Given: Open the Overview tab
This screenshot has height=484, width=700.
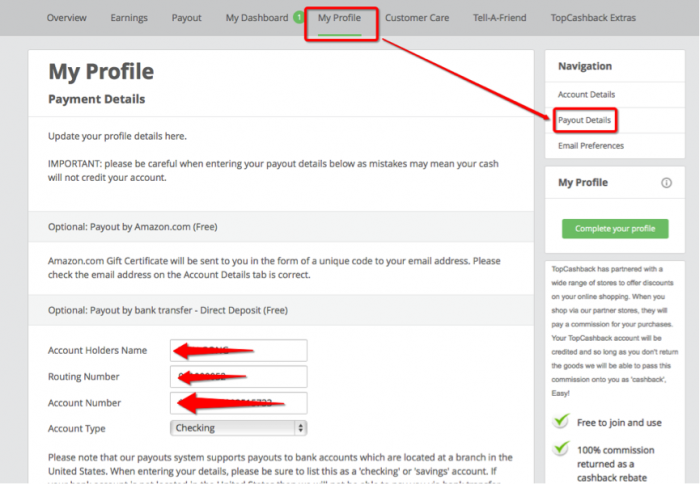Looking at the screenshot, I should click(67, 18).
